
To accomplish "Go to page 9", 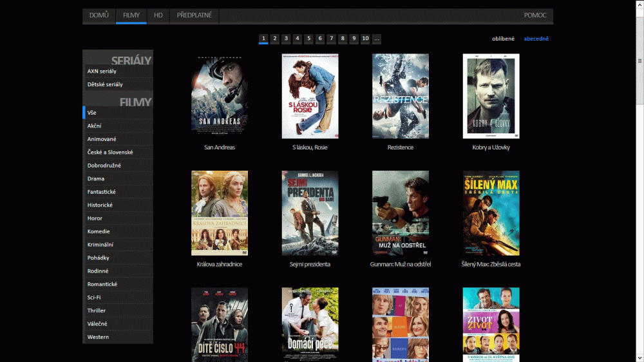I will (354, 39).
